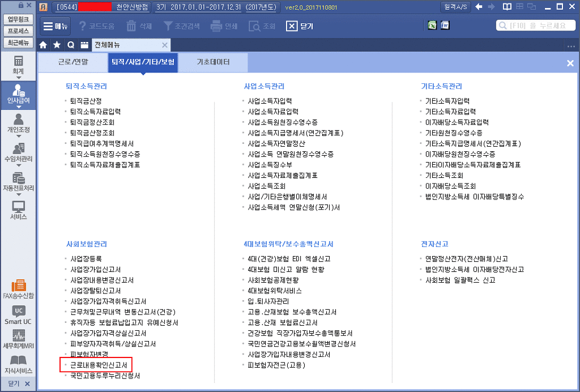The height and width of the screenshot is (392, 580).
Task: Export with the Excel icon
Action: pos(432,25)
